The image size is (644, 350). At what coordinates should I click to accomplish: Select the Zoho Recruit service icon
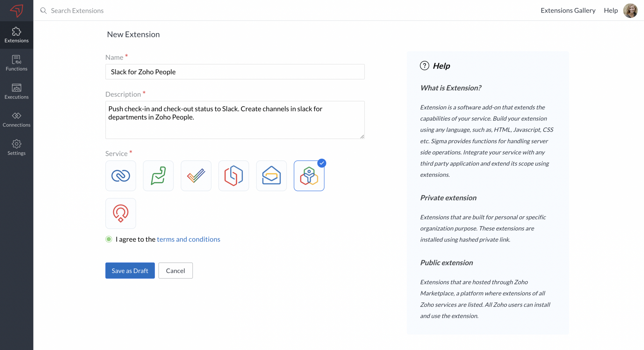click(120, 213)
